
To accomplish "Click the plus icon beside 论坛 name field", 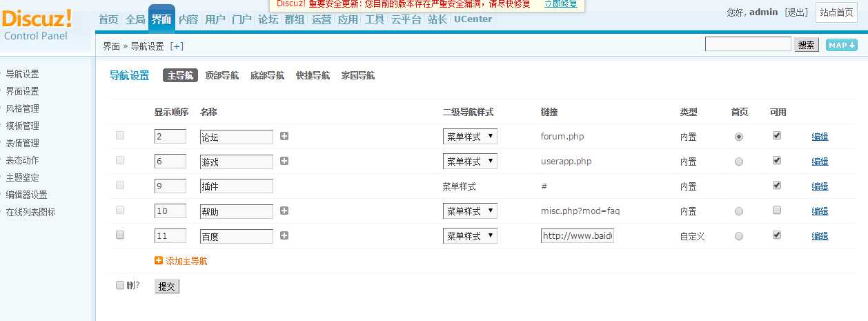I will [x=284, y=137].
